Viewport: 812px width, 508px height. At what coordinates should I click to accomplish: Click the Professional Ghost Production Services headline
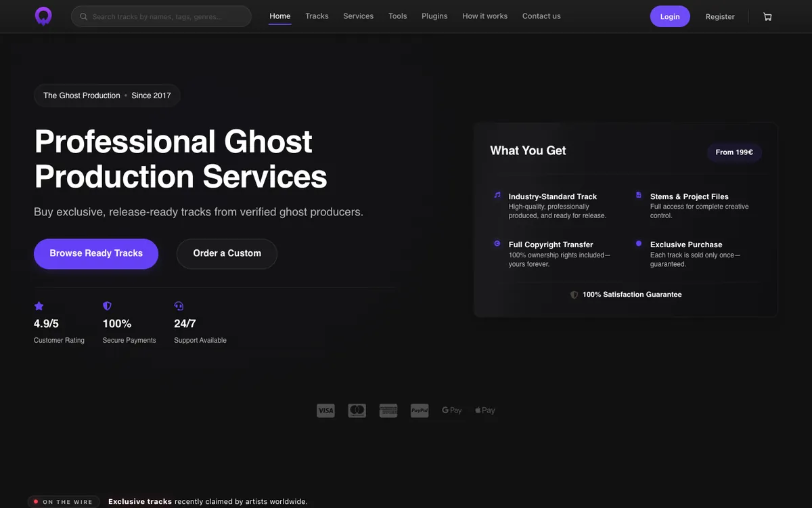coord(181,159)
